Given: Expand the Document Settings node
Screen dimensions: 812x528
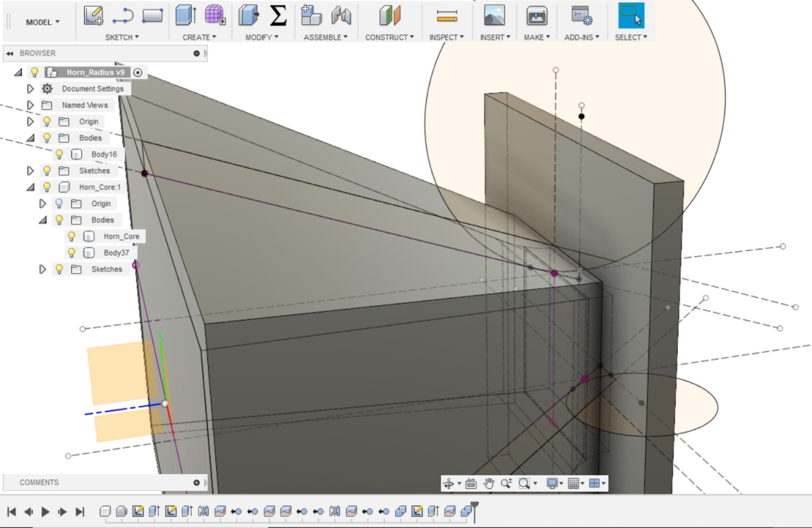Looking at the screenshot, I should [x=30, y=89].
